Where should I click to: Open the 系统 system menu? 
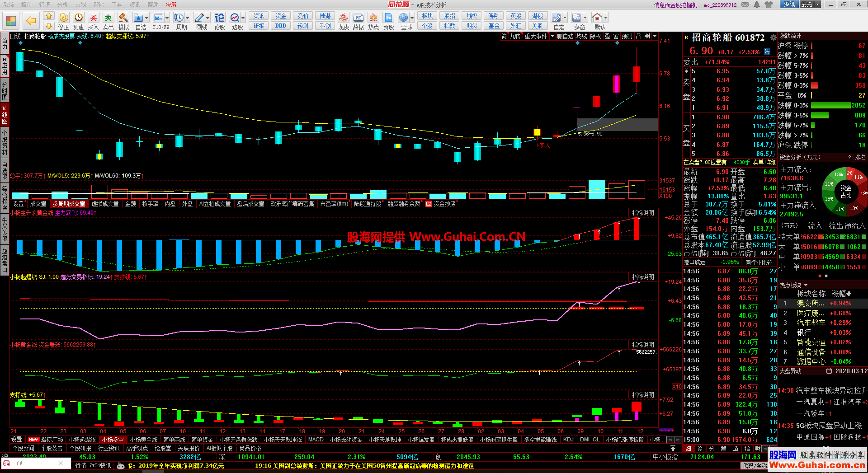point(9,5)
